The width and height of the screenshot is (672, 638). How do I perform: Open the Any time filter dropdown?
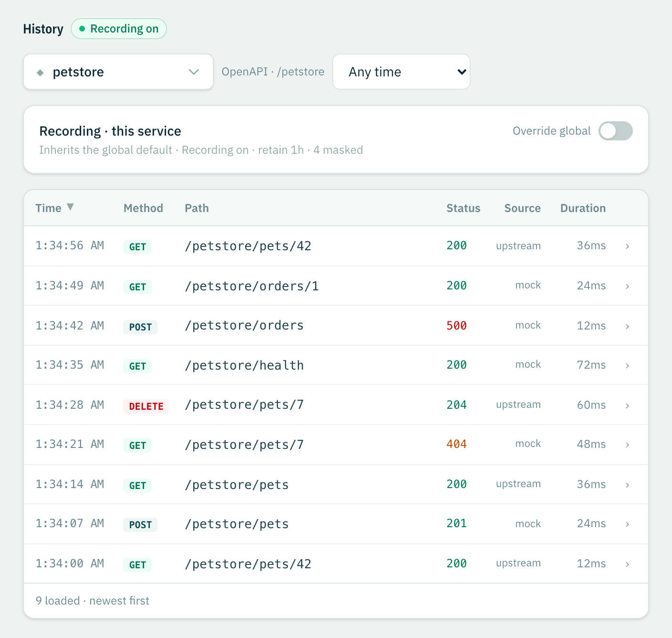[x=401, y=72]
